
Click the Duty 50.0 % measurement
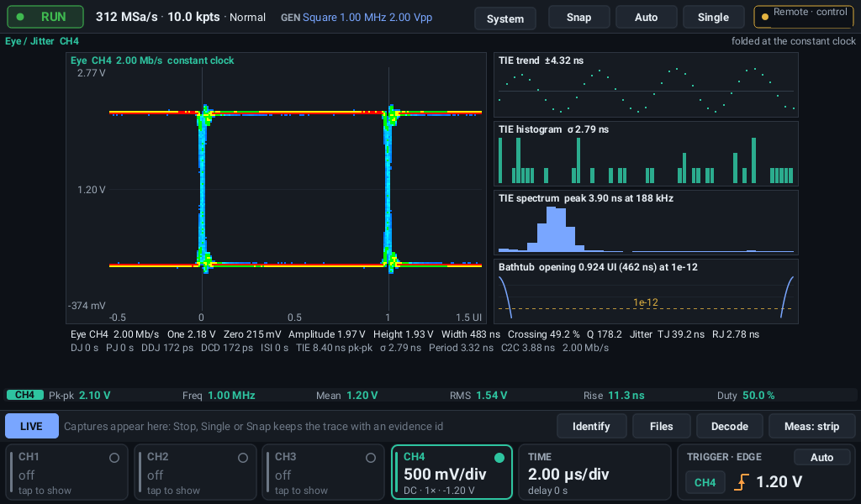point(746,396)
